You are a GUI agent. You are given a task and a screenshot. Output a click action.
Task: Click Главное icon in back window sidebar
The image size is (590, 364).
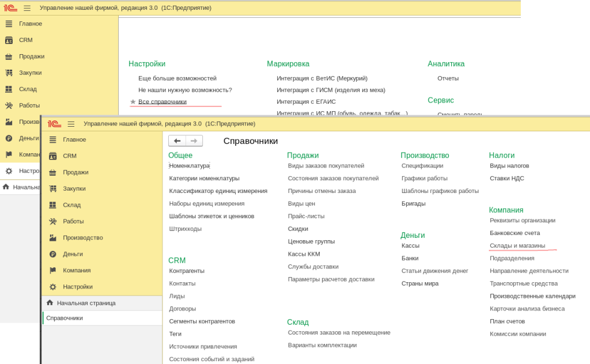[9, 24]
